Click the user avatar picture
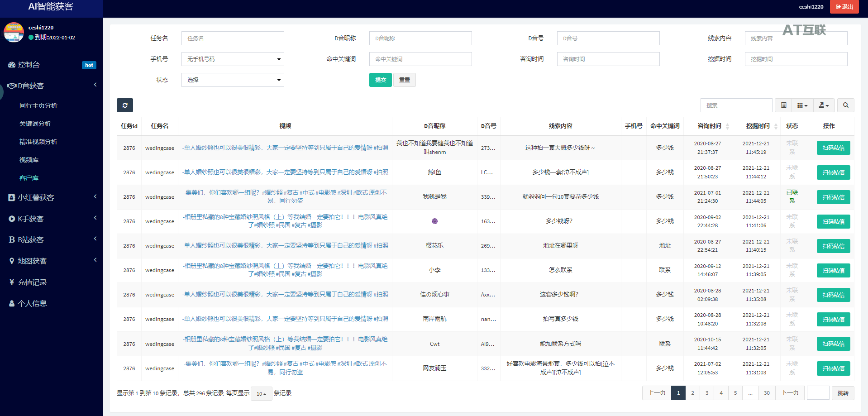Image resolution: width=868 pixels, height=416 pixels. 14,32
